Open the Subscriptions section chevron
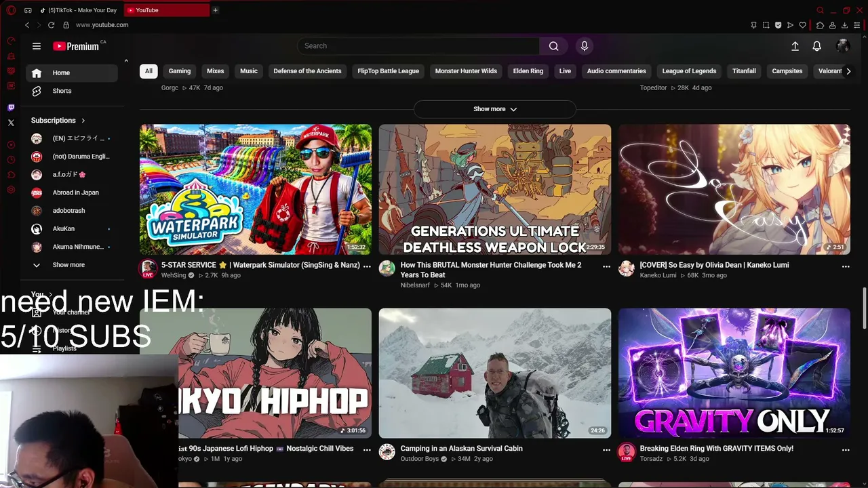868x488 pixels. pyautogui.click(x=83, y=121)
